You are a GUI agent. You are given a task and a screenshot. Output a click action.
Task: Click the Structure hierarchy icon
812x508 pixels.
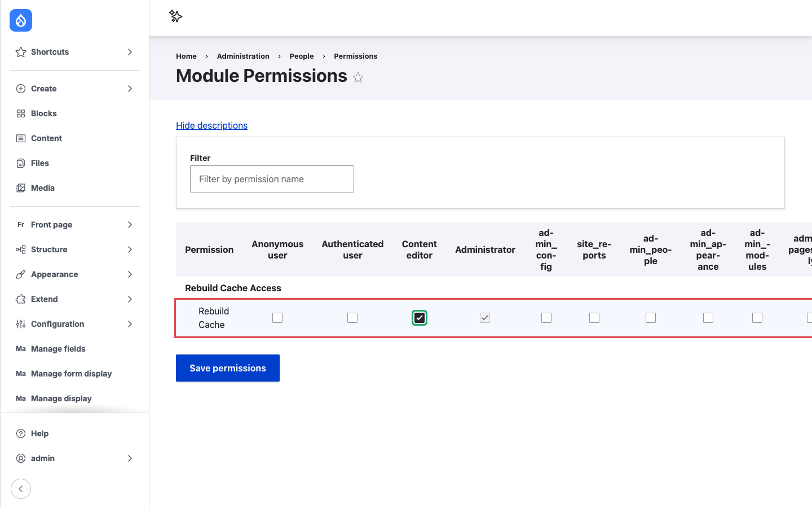point(21,249)
